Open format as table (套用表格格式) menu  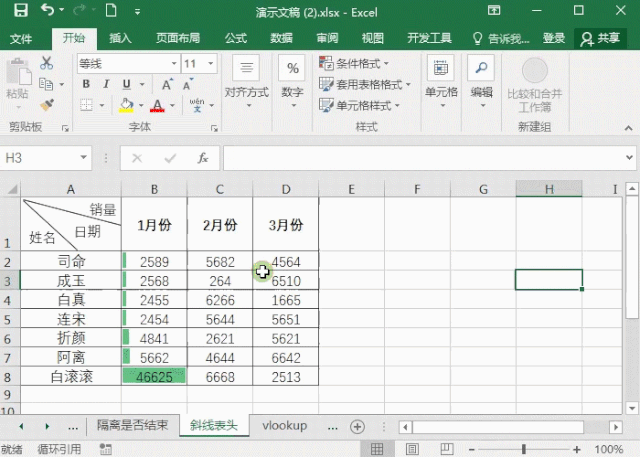pyautogui.click(x=364, y=84)
